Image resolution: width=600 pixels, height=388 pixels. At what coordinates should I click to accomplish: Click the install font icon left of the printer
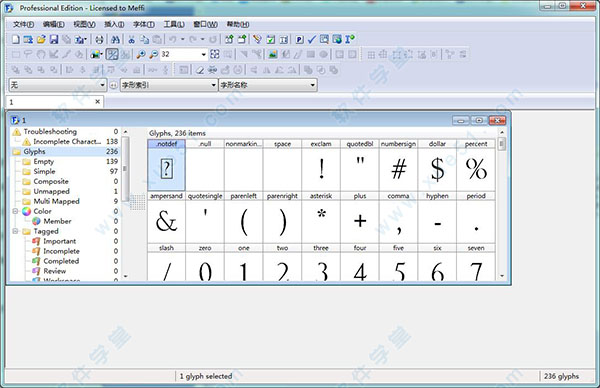pos(80,39)
